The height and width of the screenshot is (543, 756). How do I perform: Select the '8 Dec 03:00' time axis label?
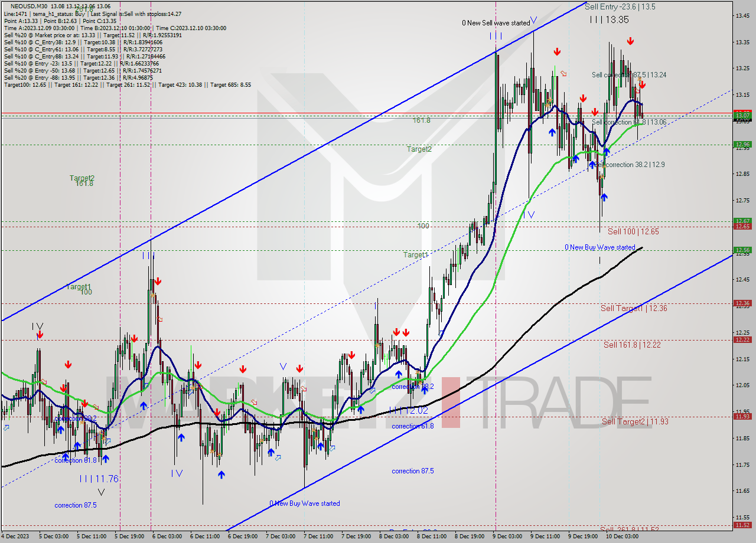click(x=394, y=537)
